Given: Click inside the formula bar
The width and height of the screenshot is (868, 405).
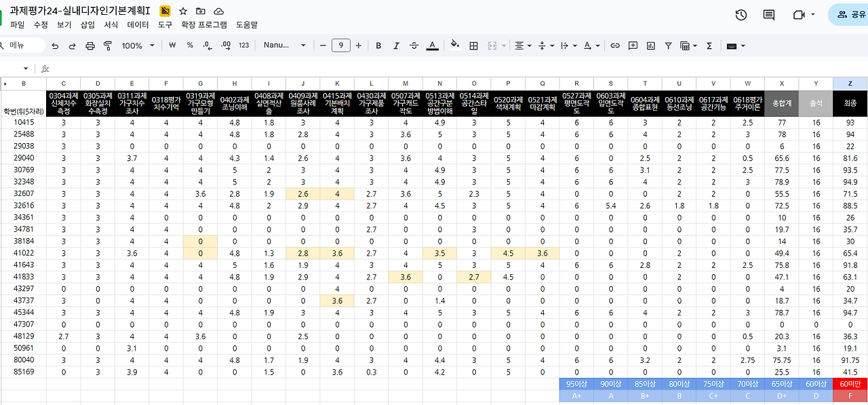Looking at the screenshot, I should (x=203, y=68).
